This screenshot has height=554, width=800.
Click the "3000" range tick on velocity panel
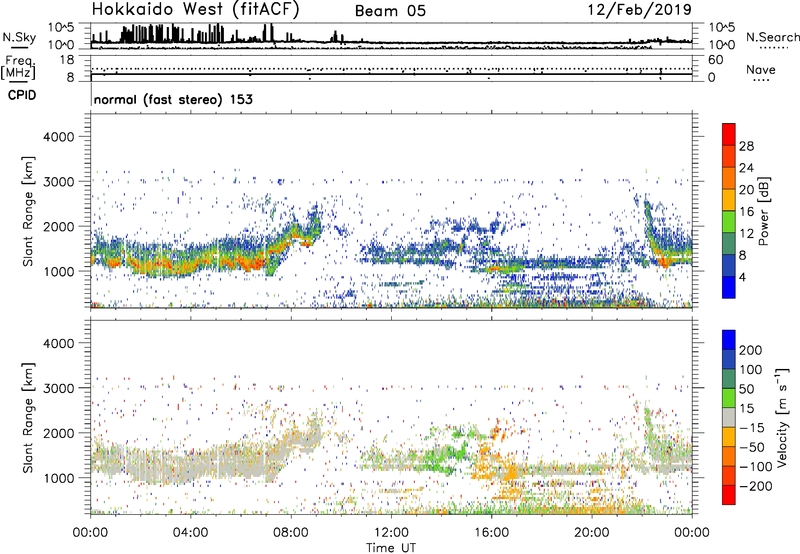58,388
